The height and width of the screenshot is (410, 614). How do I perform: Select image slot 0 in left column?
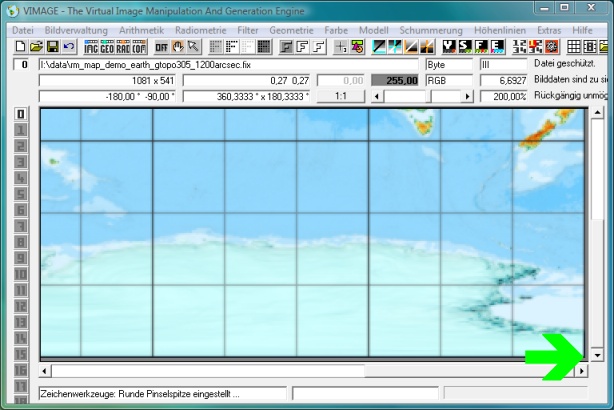click(19, 114)
